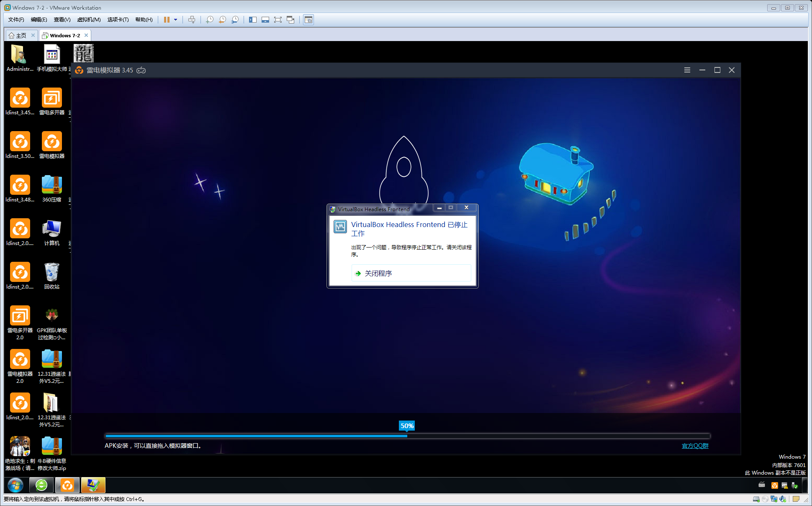Viewport: 812px width, 506px height.
Task: Click 关闭程序 in error dialog
Action: click(378, 274)
